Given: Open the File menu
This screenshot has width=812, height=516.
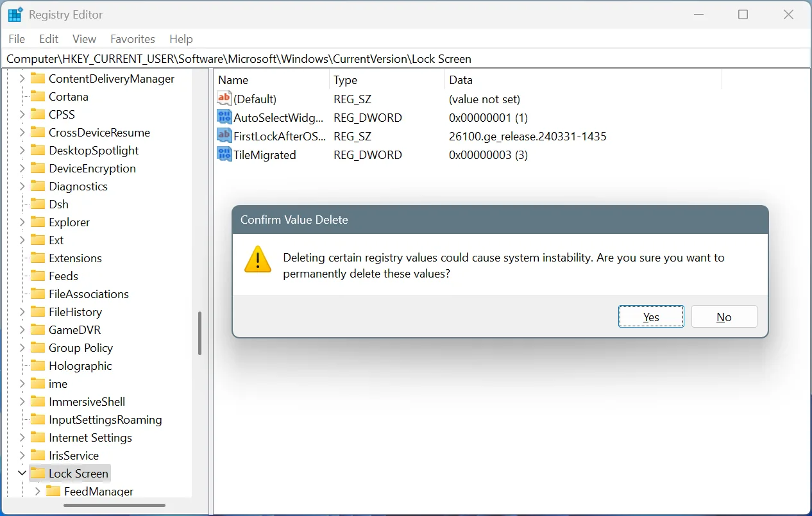Looking at the screenshot, I should pos(17,39).
